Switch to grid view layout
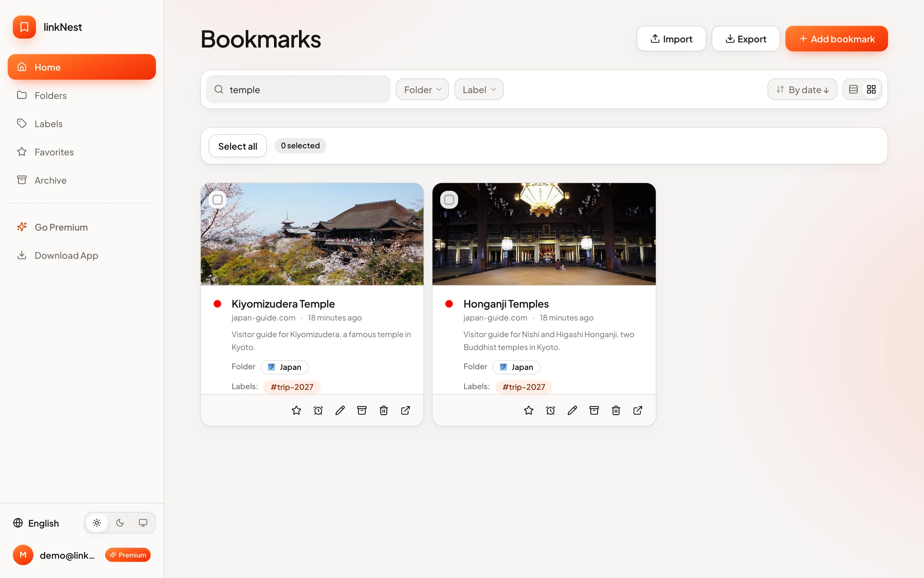This screenshot has width=924, height=578. tap(871, 90)
